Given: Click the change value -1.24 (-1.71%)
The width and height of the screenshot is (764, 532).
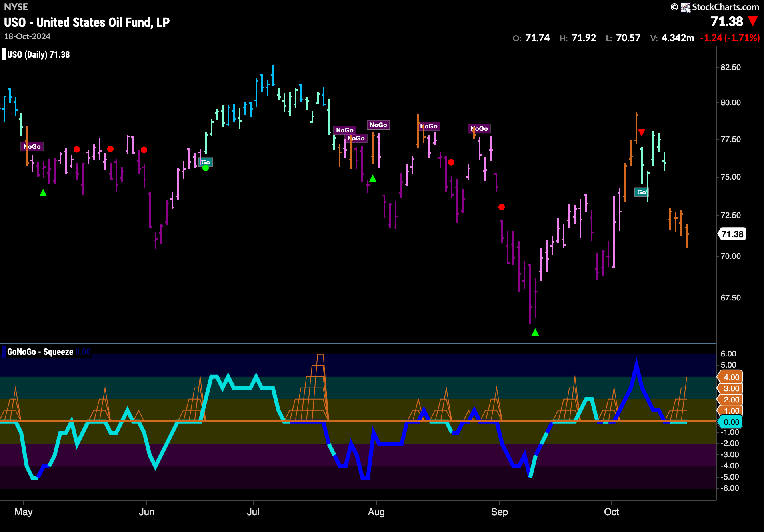Looking at the screenshot, I should tap(730, 38).
